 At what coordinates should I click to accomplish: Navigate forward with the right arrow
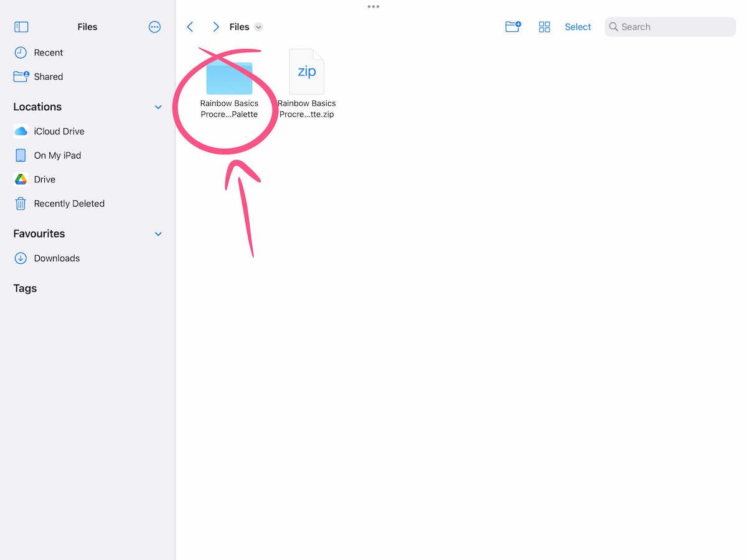[215, 27]
